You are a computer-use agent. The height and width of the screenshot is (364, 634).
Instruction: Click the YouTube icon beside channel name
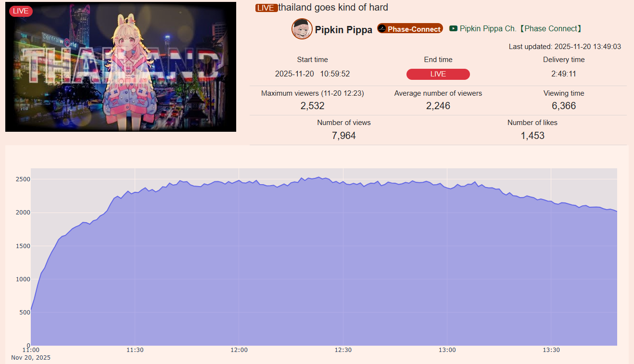coord(453,28)
